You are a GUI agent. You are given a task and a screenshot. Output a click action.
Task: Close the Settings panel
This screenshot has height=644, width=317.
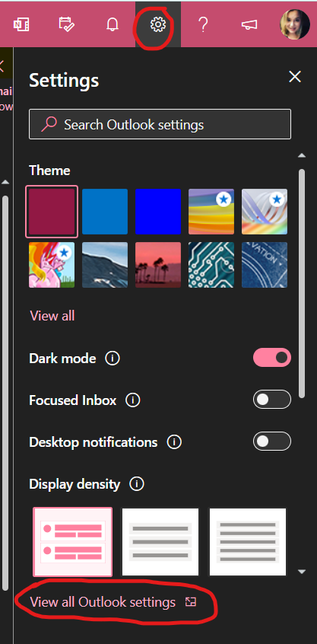coord(295,77)
